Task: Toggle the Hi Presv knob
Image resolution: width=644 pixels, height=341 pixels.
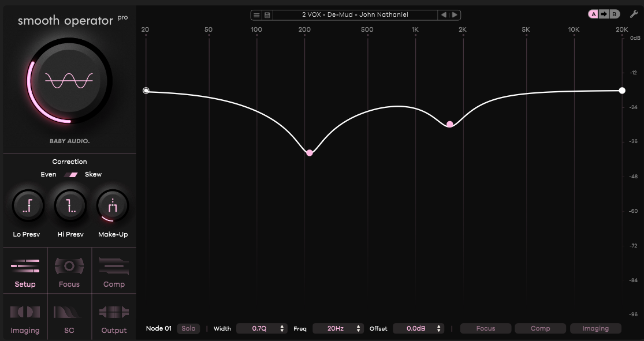Action: (70, 205)
